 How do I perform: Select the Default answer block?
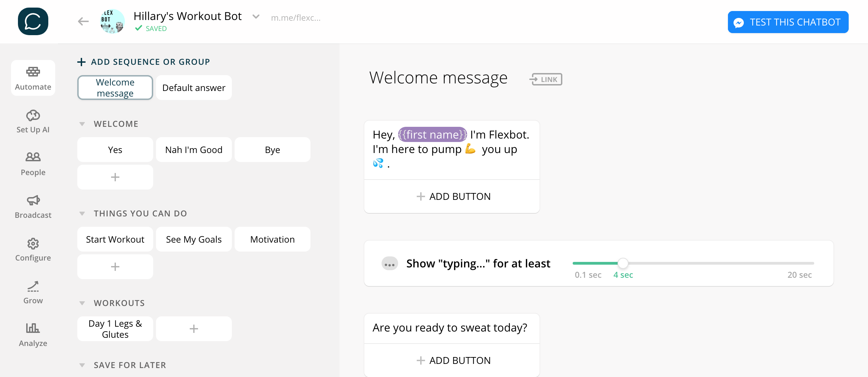click(194, 88)
